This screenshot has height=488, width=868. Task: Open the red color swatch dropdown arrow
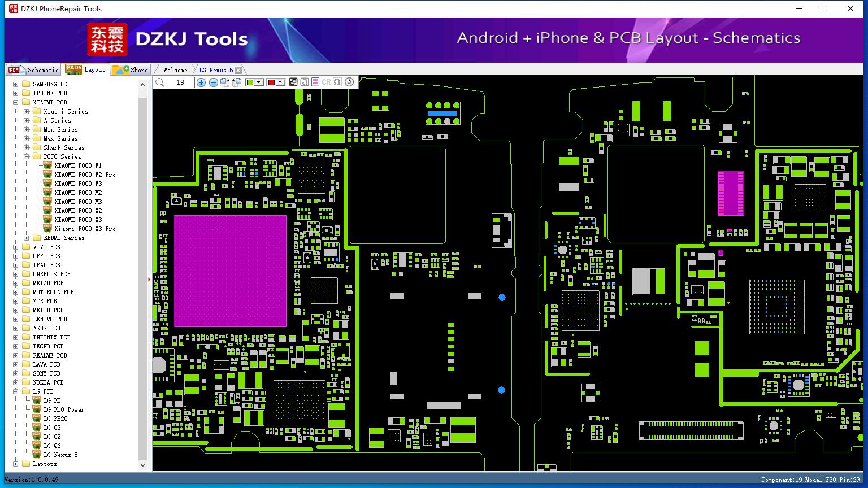(x=280, y=82)
